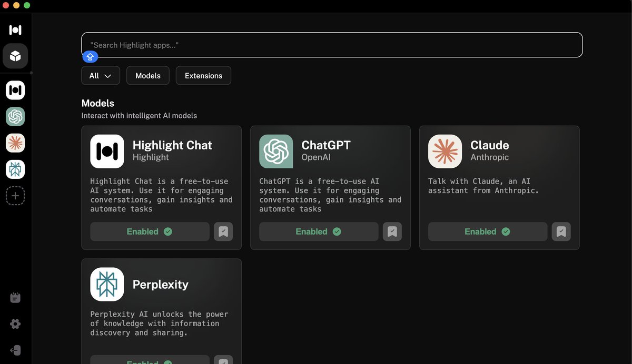Toggle the ChatGPT pin bookmark

[x=392, y=231]
